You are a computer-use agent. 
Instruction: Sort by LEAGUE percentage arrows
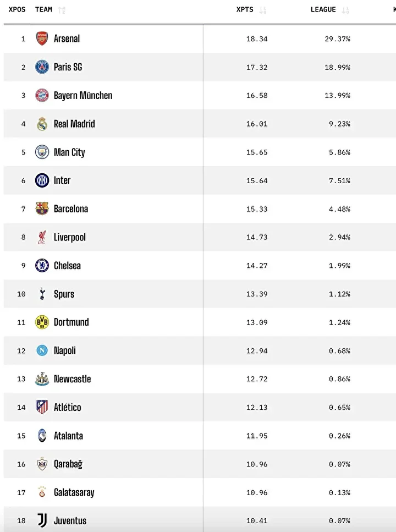(x=345, y=10)
